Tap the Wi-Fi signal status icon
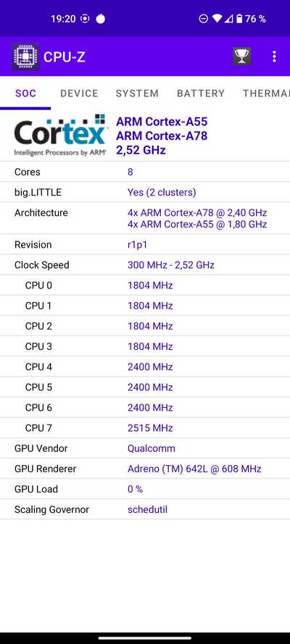Image resolution: width=290 pixels, height=644 pixels. [x=217, y=19]
